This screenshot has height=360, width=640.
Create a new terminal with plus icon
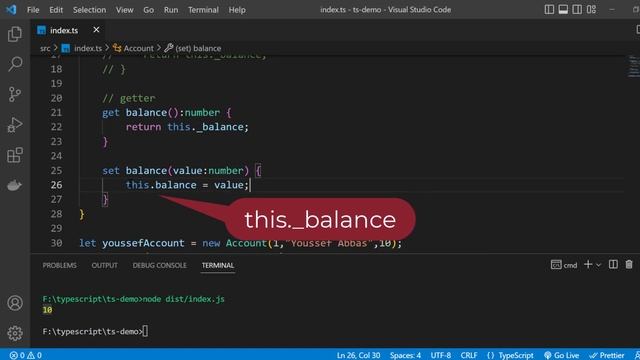coord(588,264)
